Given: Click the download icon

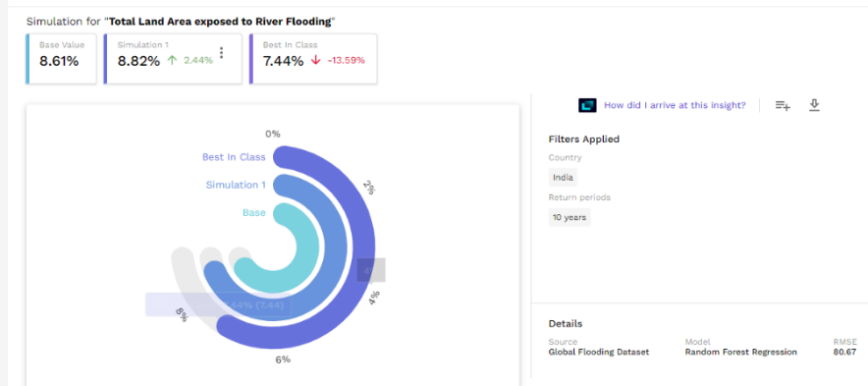Looking at the screenshot, I should pos(814,105).
